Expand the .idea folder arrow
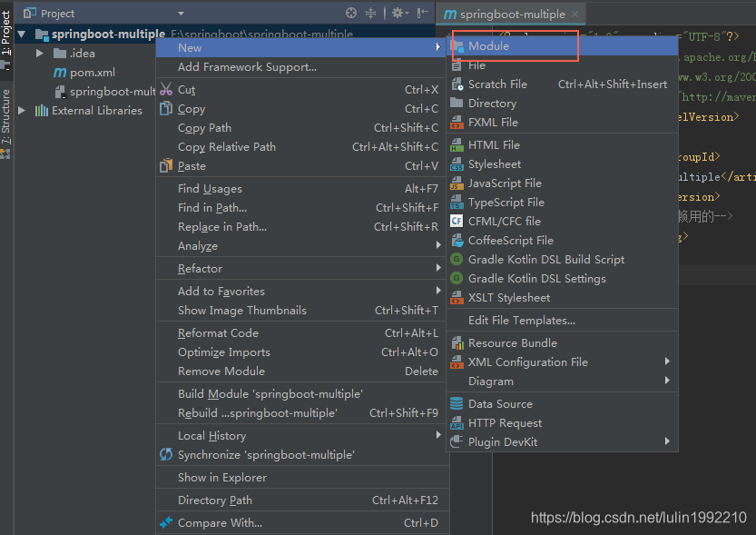 [x=40, y=53]
